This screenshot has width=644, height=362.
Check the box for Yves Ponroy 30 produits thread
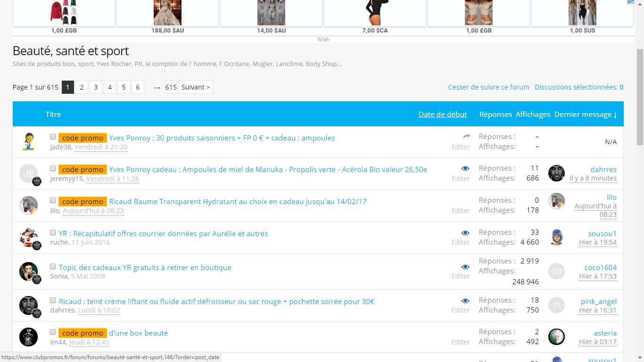pos(53,137)
